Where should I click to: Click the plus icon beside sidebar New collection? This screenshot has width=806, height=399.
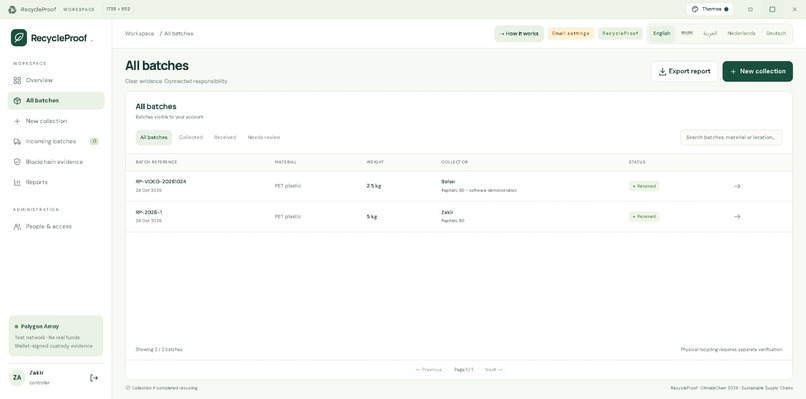17,121
